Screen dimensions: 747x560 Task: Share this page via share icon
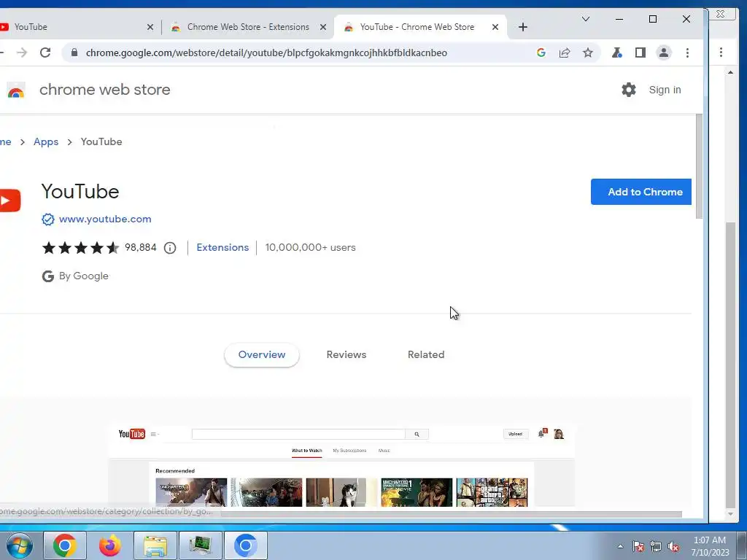pos(565,52)
